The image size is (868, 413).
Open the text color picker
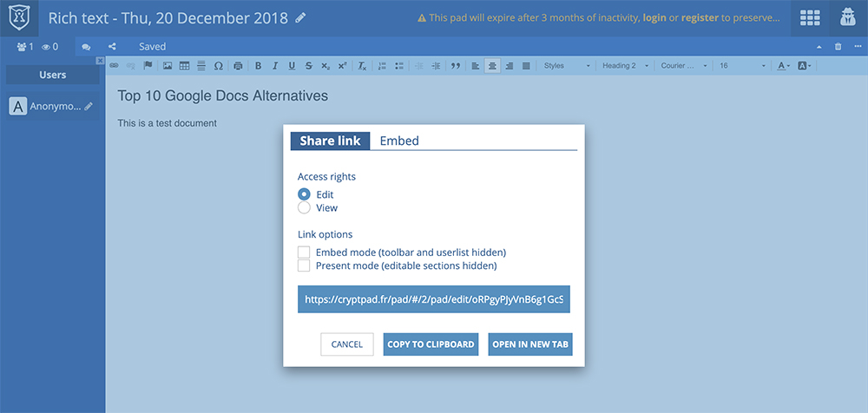point(783,65)
